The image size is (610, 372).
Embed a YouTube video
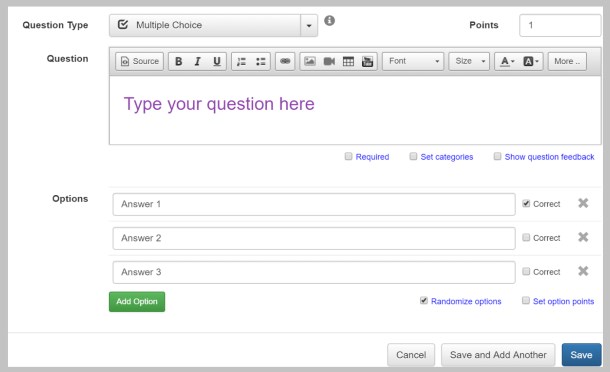[367, 61]
